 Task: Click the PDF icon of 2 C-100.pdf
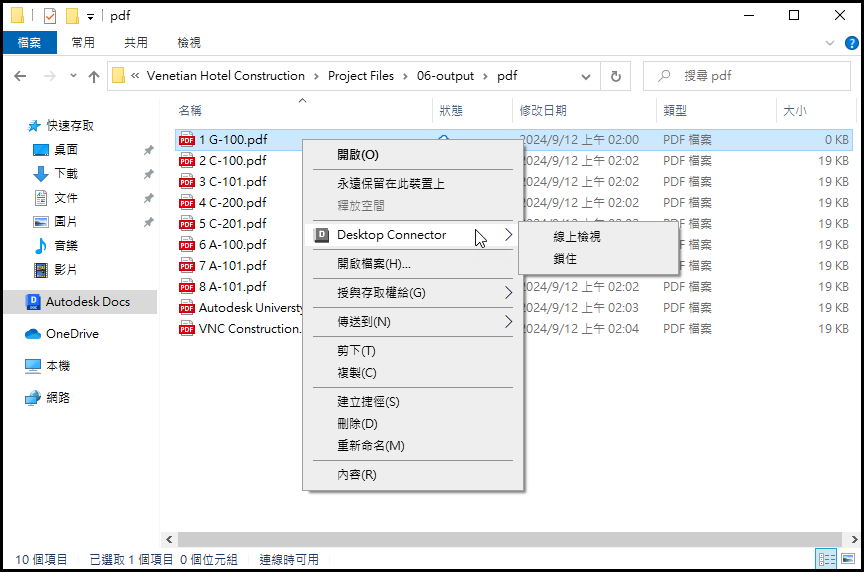pos(187,161)
